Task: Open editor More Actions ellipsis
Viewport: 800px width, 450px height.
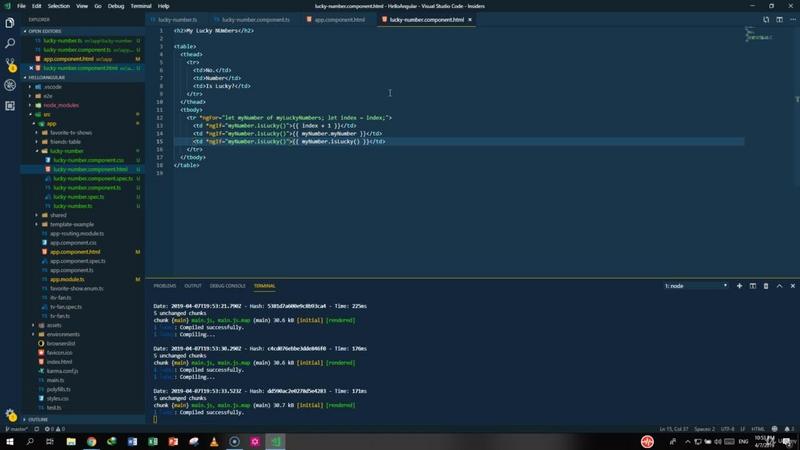Action: tap(792, 19)
